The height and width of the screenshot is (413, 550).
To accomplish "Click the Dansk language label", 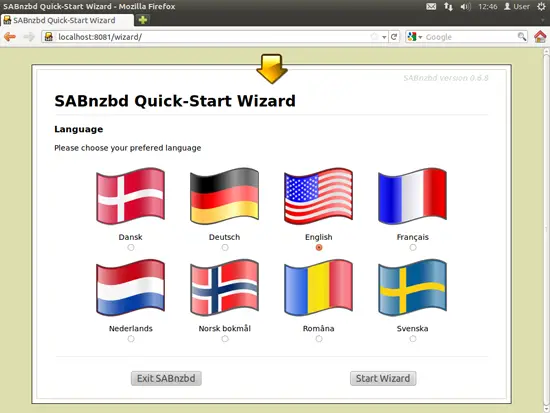I will 130,237.
